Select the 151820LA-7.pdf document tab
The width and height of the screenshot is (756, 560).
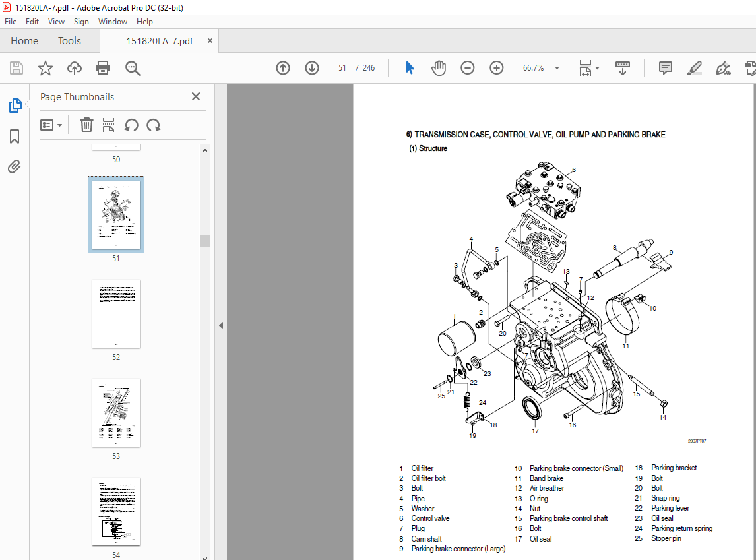[x=160, y=41]
